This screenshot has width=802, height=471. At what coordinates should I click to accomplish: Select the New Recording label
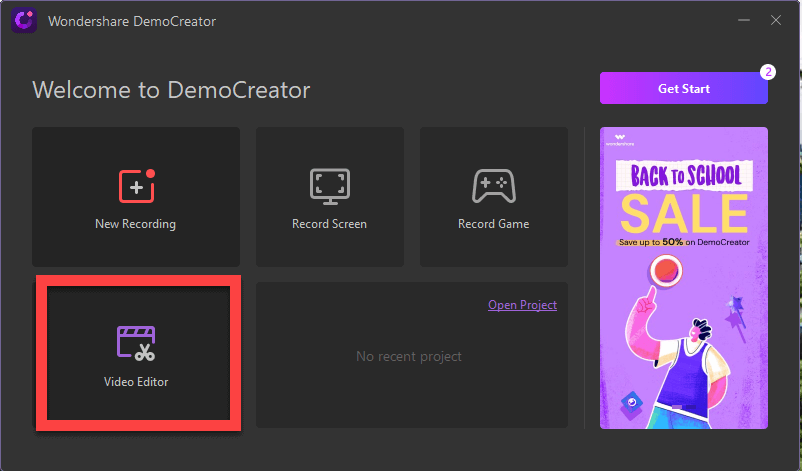tap(136, 224)
